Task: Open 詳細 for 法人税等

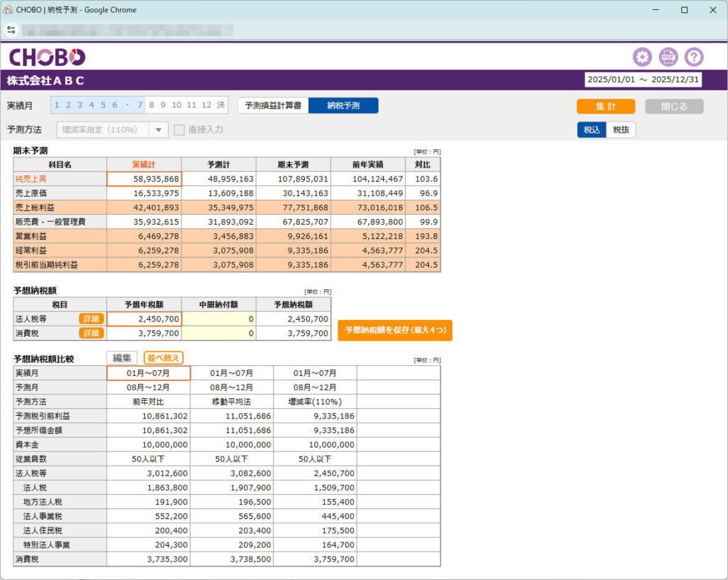Action: 91,319
